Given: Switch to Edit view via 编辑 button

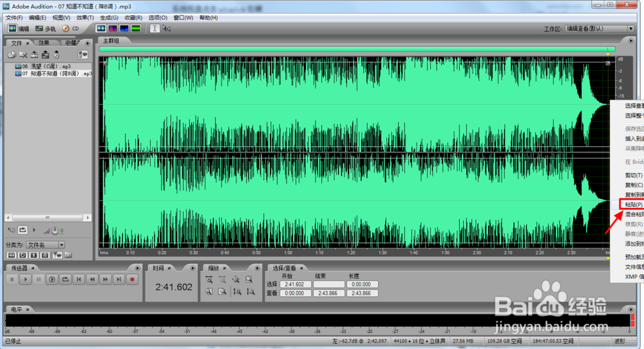Looking at the screenshot, I should [19, 28].
